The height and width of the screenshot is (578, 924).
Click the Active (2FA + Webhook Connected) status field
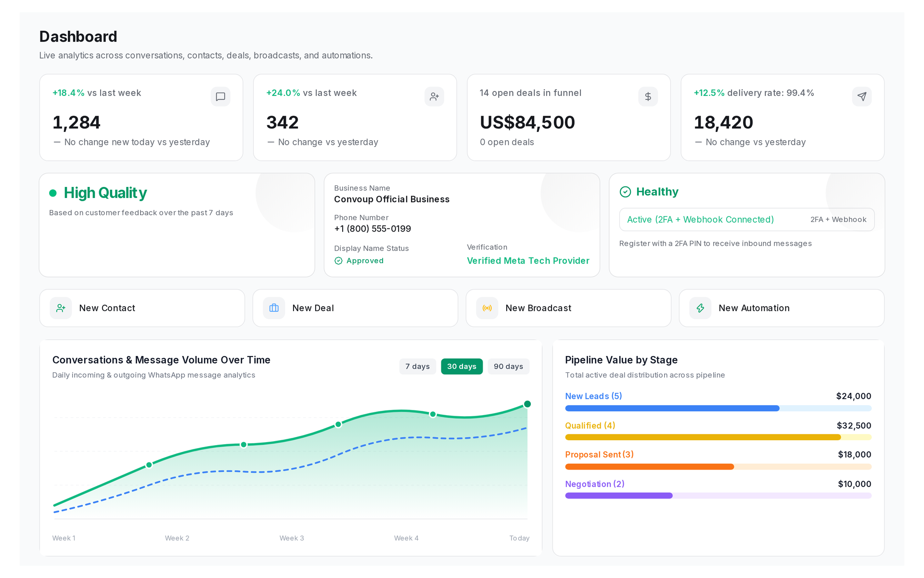[746, 220]
